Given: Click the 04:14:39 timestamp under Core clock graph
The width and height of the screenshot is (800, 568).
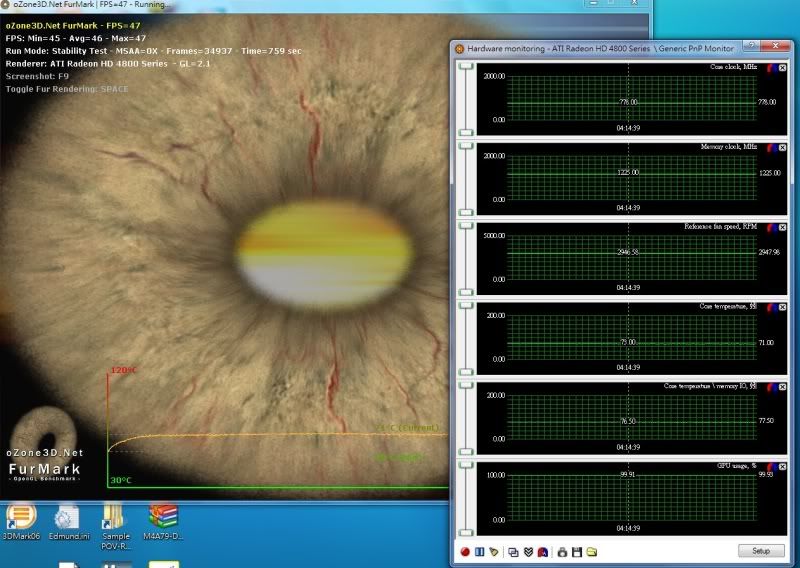Looking at the screenshot, I should [628, 128].
